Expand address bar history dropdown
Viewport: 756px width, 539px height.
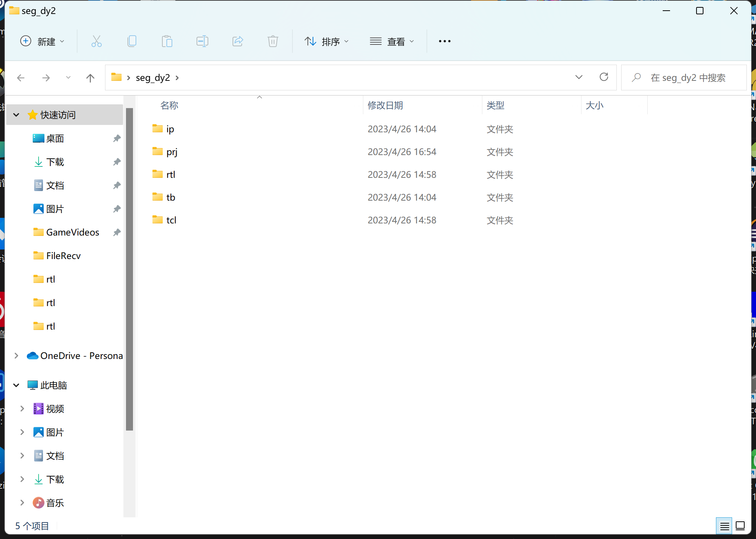579,77
